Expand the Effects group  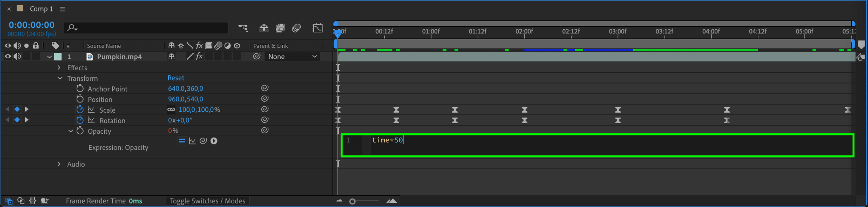pos(59,68)
